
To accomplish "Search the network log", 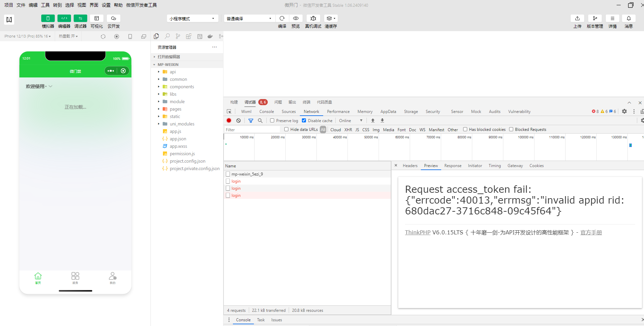I will click(x=260, y=120).
